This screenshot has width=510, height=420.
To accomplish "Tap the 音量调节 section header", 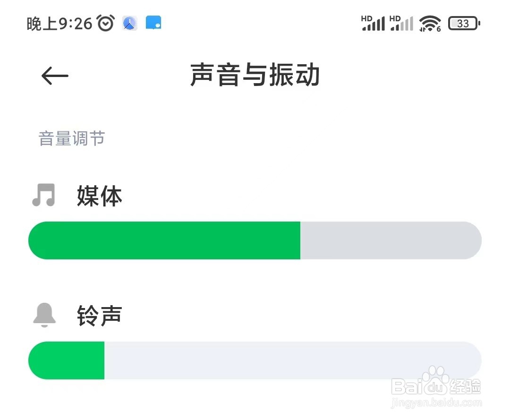I will coord(71,138).
